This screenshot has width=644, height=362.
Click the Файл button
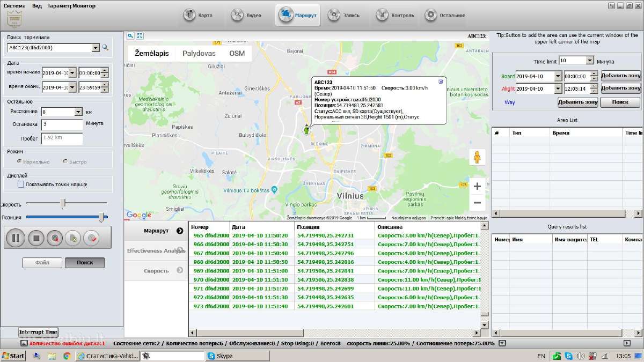click(42, 263)
